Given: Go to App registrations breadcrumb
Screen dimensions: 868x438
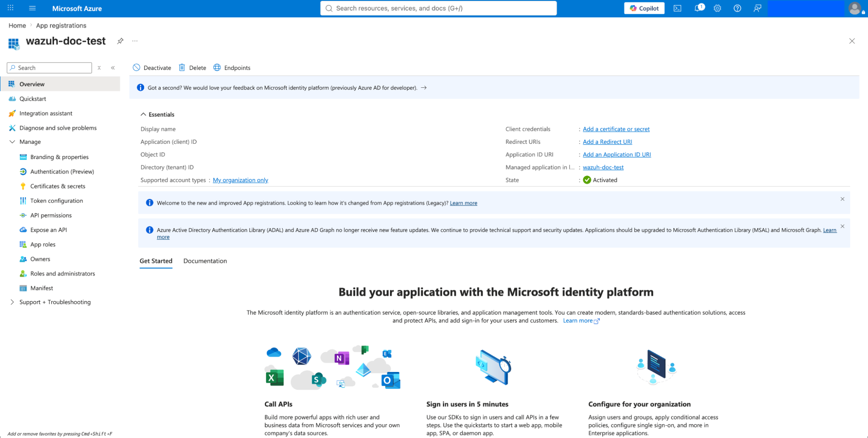Looking at the screenshot, I should coord(61,26).
